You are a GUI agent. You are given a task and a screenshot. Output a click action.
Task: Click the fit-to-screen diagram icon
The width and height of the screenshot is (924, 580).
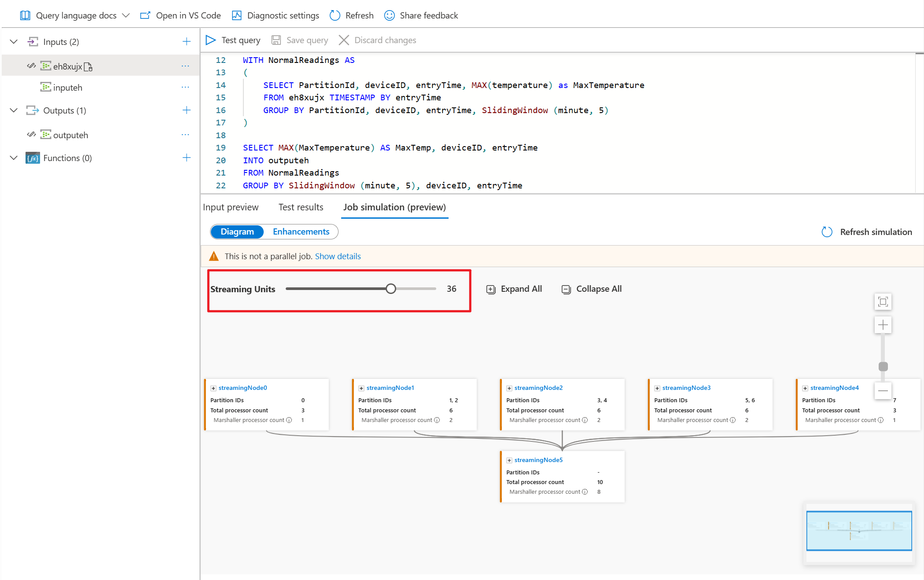883,302
